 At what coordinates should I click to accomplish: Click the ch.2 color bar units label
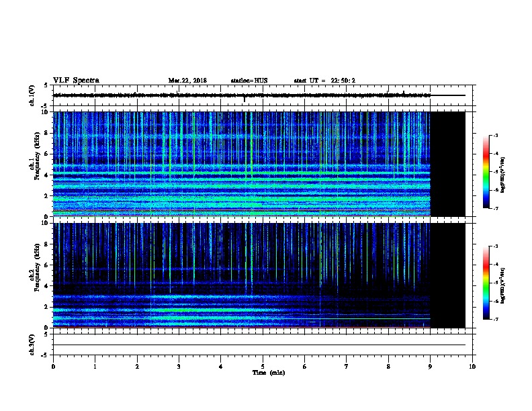coord(503,285)
